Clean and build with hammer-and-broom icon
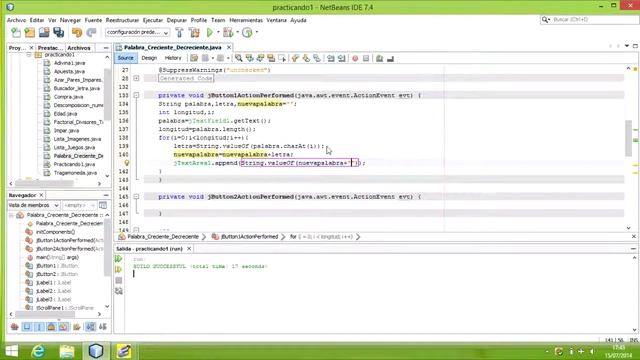This screenshot has height=360, width=640. 194,32
